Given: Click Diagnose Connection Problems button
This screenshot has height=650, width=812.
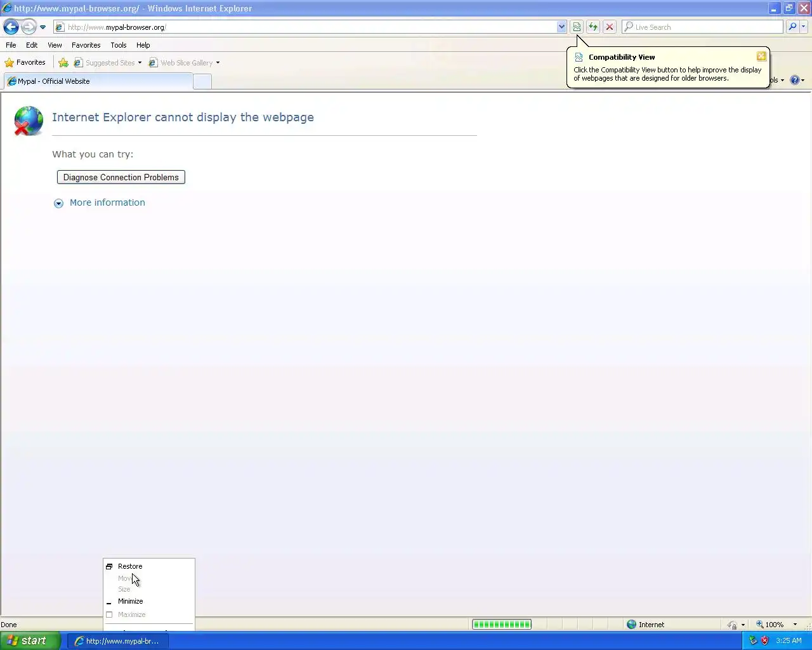Looking at the screenshot, I should (x=121, y=177).
